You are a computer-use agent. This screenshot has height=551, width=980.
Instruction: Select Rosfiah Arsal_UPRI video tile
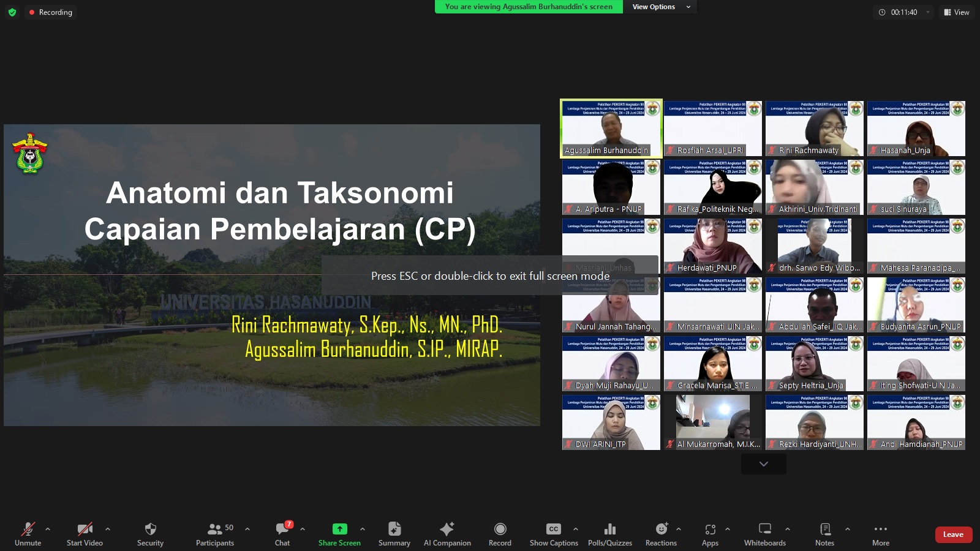pos(713,129)
